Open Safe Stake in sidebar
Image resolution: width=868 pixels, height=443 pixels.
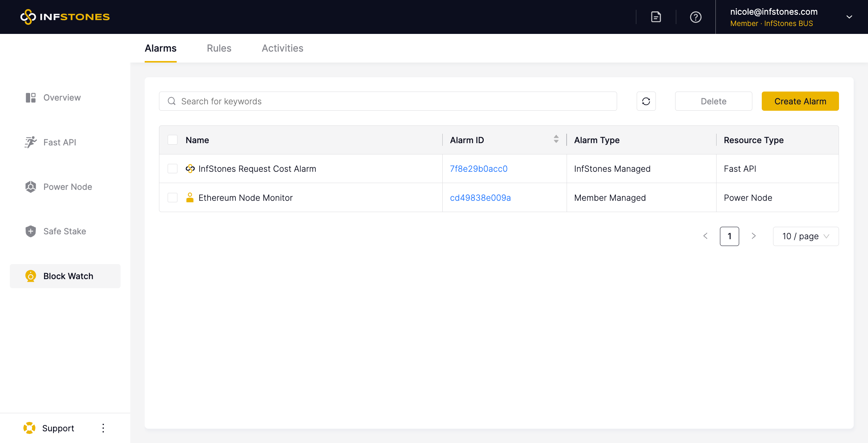click(x=64, y=231)
